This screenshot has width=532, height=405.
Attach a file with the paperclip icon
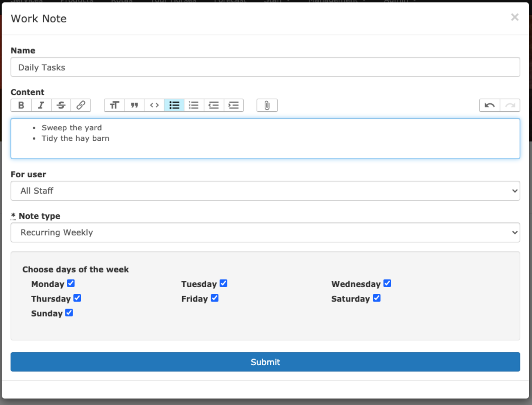(x=267, y=105)
